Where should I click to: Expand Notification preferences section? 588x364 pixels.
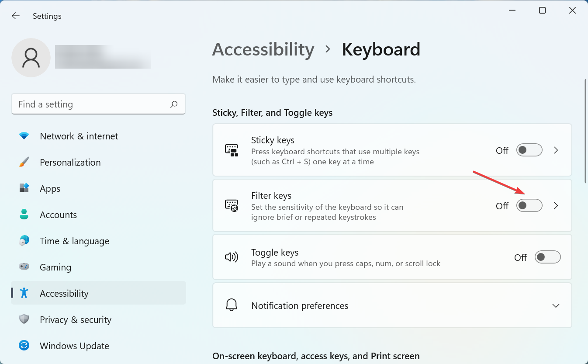[x=556, y=305]
